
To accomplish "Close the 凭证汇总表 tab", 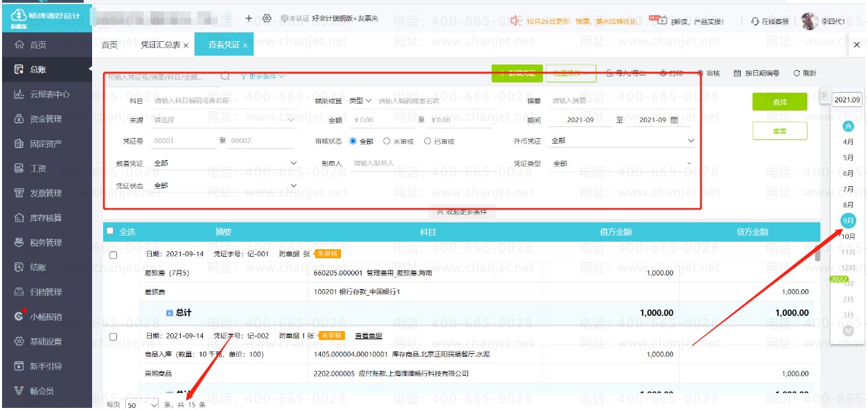I will [186, 45].
